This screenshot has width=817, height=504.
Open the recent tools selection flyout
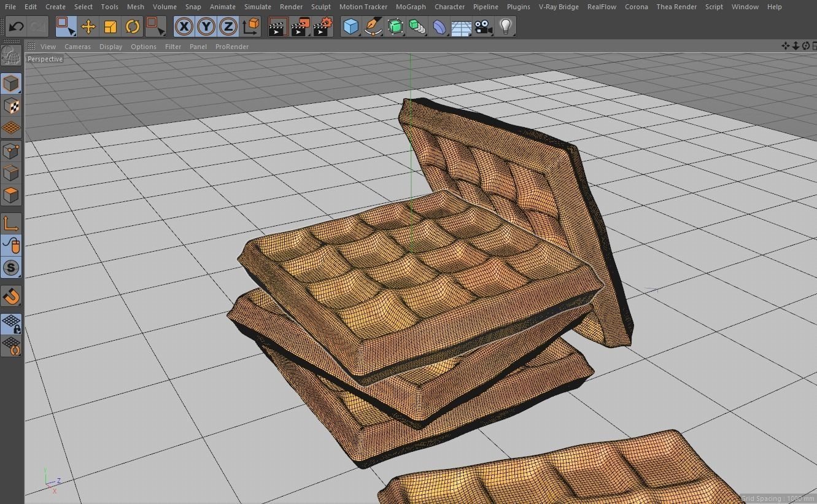[156, 26]
